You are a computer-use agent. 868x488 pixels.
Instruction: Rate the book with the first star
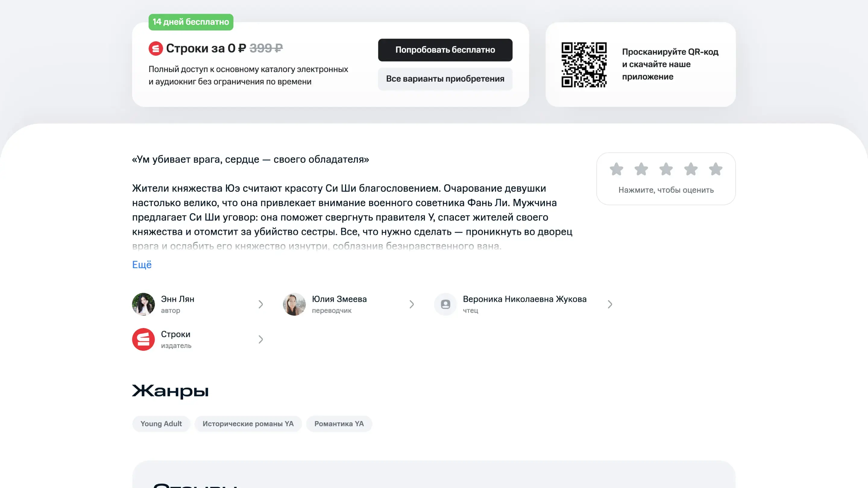pos(616,169)
